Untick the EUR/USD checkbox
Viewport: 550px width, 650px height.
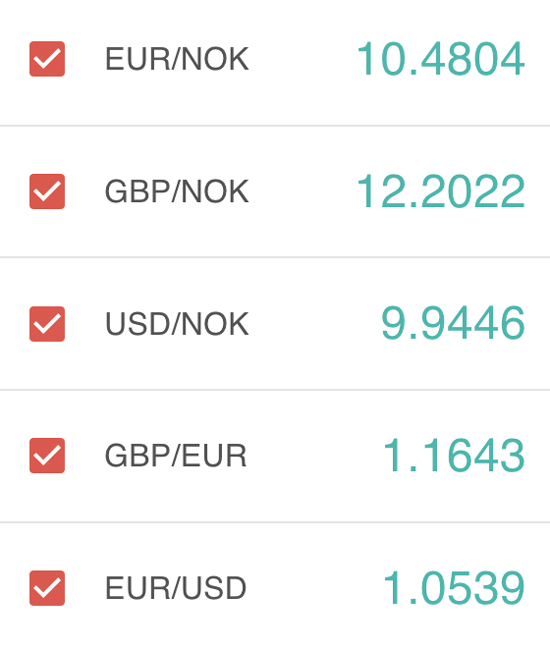pyautogui.click(x=47, y=588)
